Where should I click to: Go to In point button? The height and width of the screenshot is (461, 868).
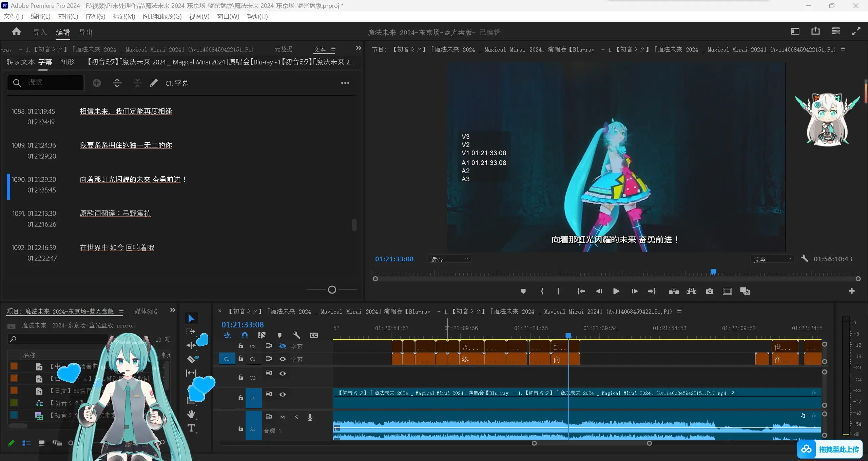581,291
